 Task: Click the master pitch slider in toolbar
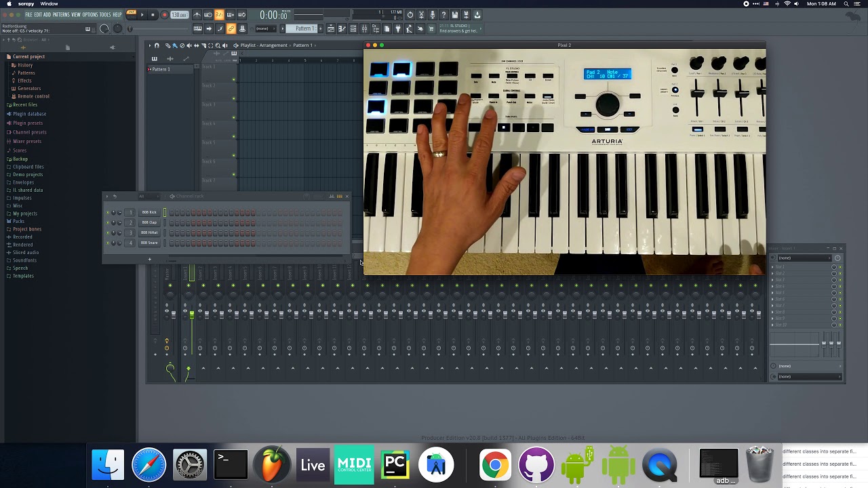157,29
